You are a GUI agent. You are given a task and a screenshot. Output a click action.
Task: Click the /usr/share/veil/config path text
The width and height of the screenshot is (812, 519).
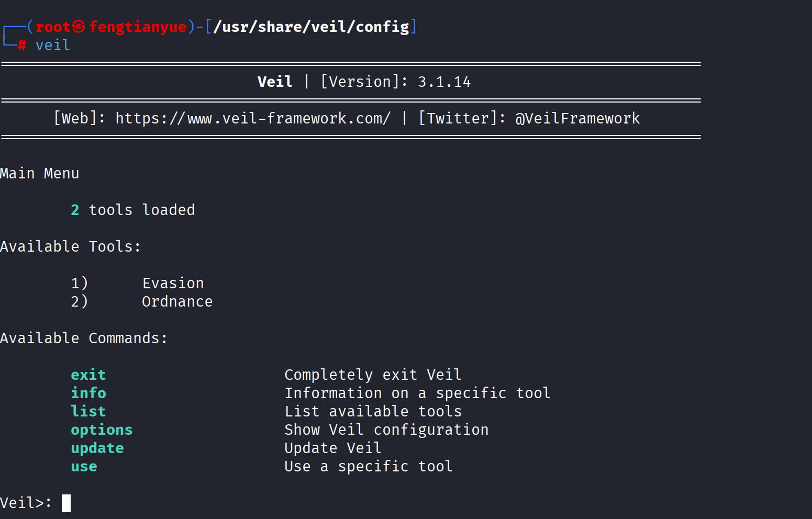coord(311,27)
